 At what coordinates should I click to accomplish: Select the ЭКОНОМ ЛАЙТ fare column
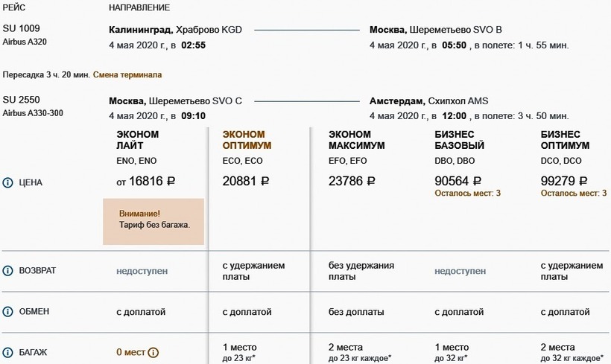[138, 140]
